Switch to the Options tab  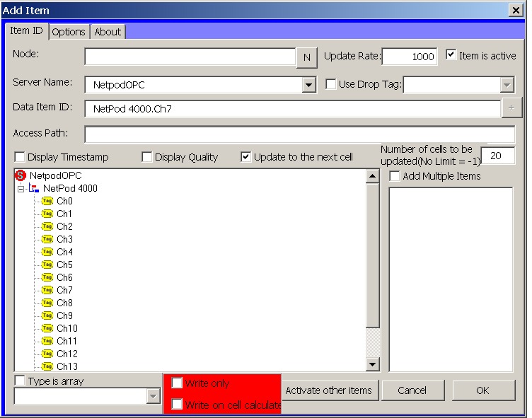[69, 32]
